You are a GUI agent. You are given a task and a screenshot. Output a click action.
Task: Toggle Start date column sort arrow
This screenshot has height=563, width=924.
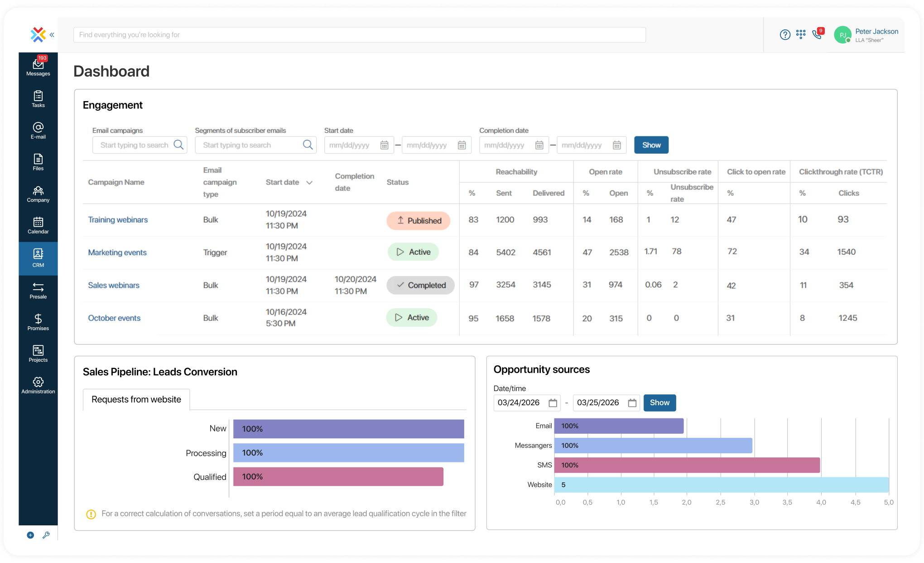tap(309, 183)
